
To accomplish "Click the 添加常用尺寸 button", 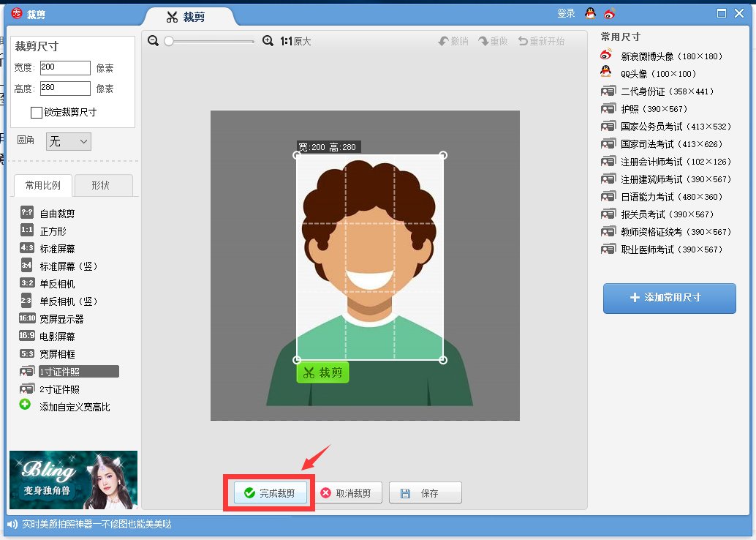I will [669, 298].
